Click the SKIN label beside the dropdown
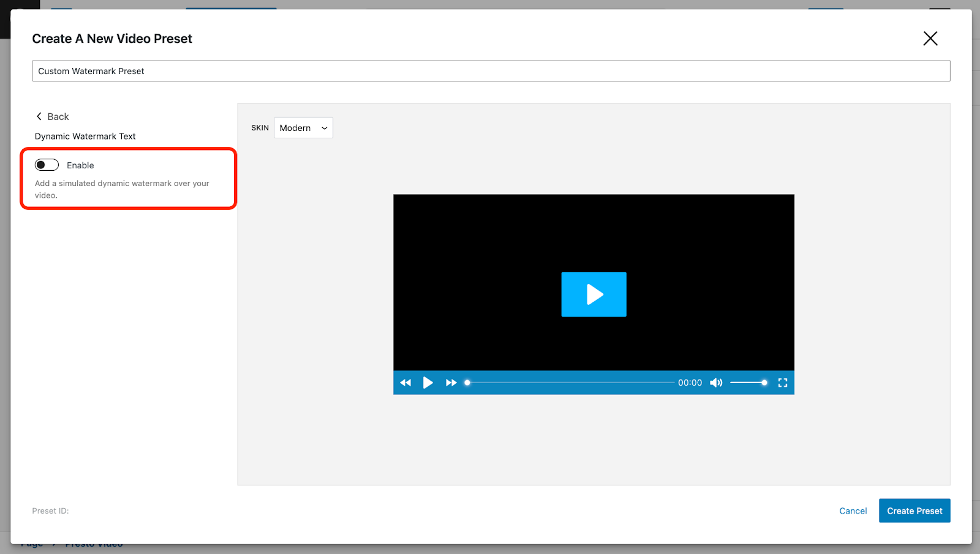 pyautogui.click(x=260, y=128)
